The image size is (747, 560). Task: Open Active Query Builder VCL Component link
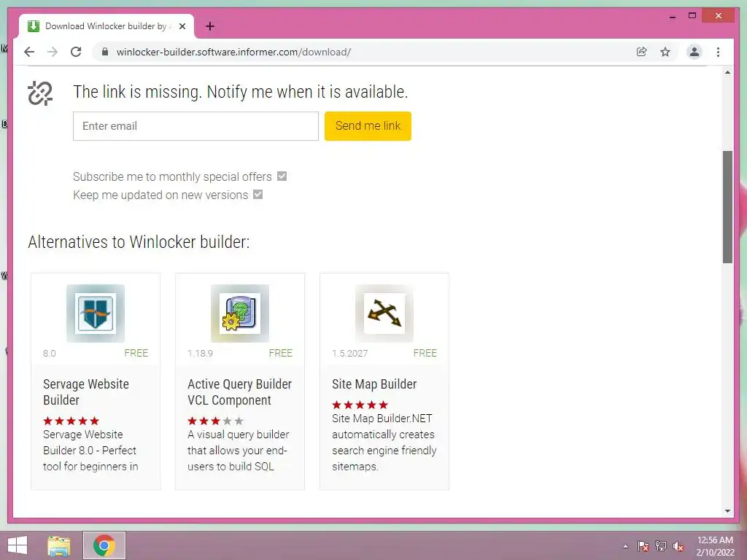pyautogui.click(x=239, y=392)
